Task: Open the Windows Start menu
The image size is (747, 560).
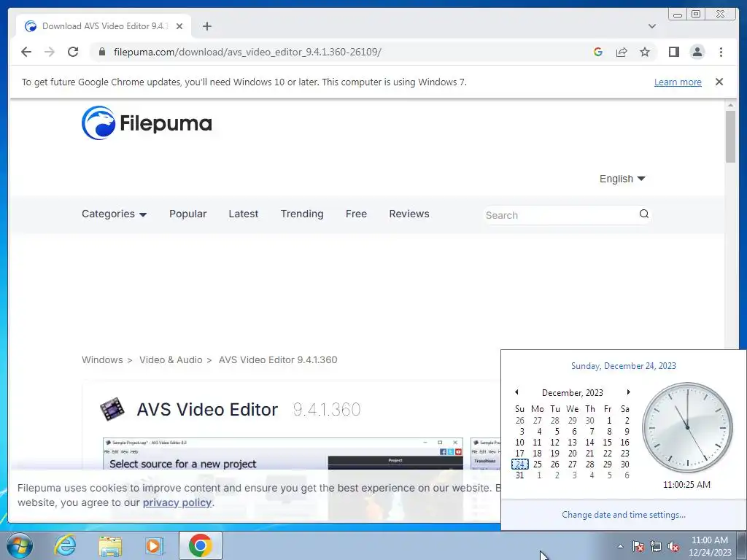Action: click(x=19, y=545)
